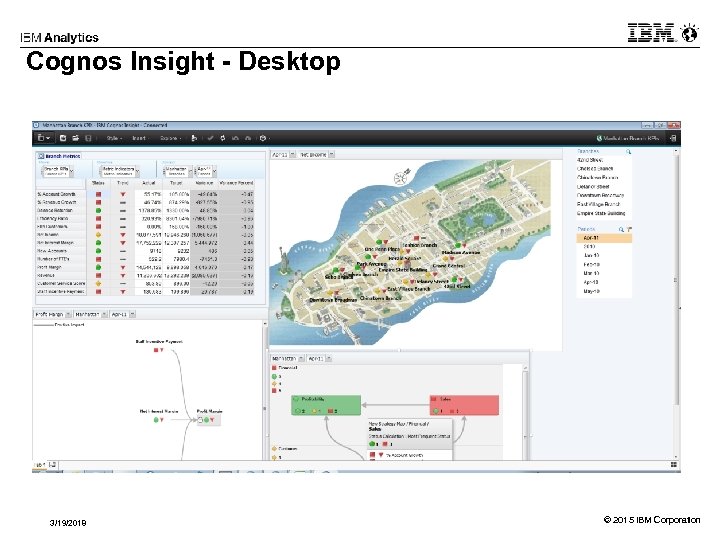The width and height of the screenshot is (720, 540).
Task: Click the refresh toolbar icon
Action: [x=223, y=138]
